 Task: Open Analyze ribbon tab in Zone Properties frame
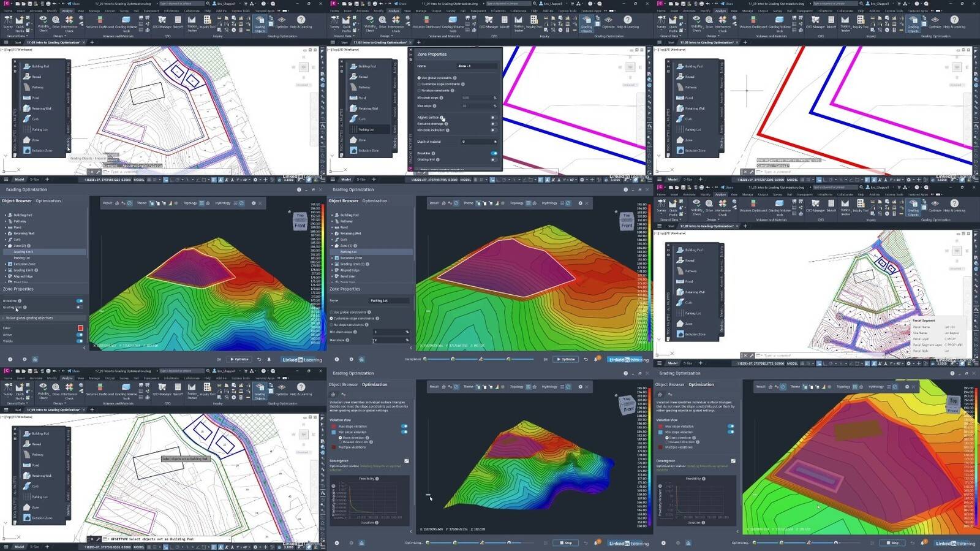(394, 10)
